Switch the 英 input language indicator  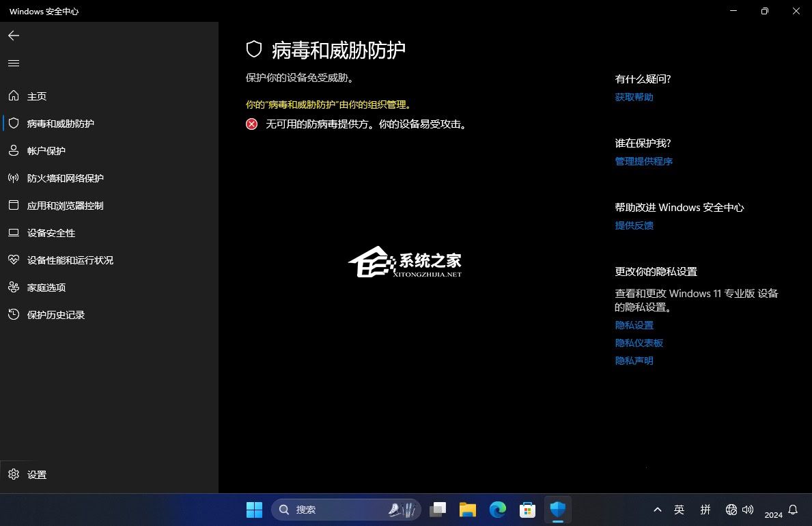point(679,510)
